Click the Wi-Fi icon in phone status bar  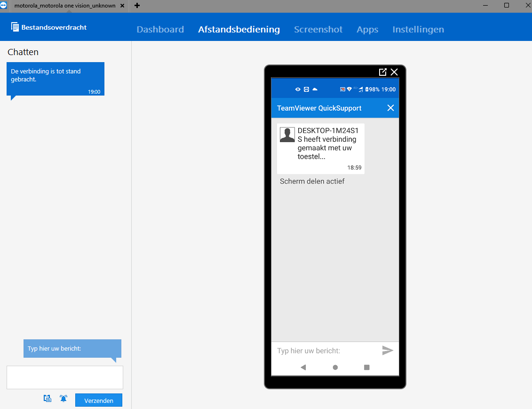tap(349, 89)
